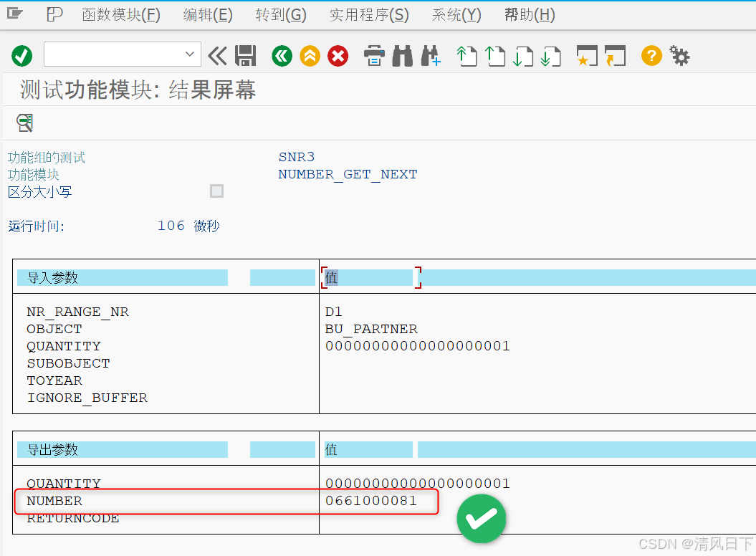Click the Create New Session window icon
The width and height of the screenshot is (756, 556).
click(x=588, y=56)
